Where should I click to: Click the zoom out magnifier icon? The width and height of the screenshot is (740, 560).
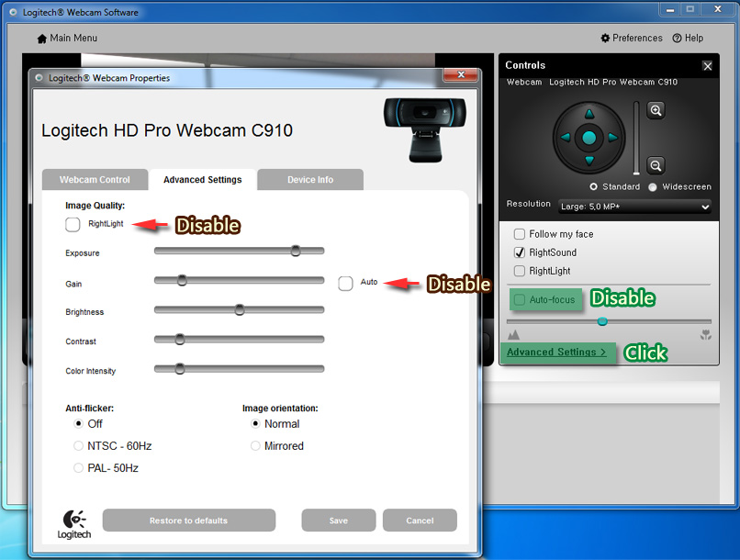pyautogui.click(x=656, y=165)
